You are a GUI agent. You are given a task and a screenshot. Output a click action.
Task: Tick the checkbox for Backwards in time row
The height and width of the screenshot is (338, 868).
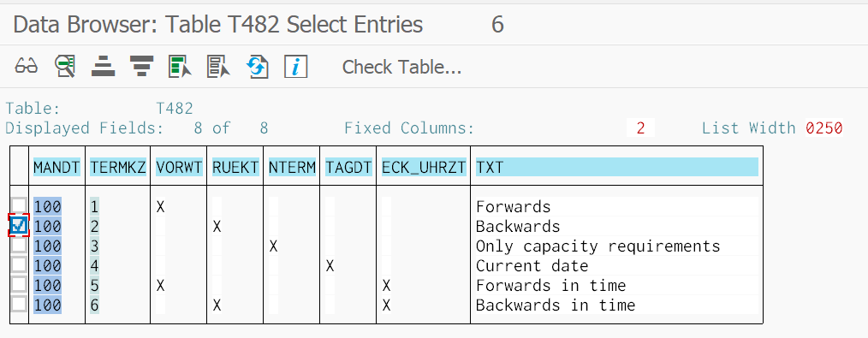(19, 305)
